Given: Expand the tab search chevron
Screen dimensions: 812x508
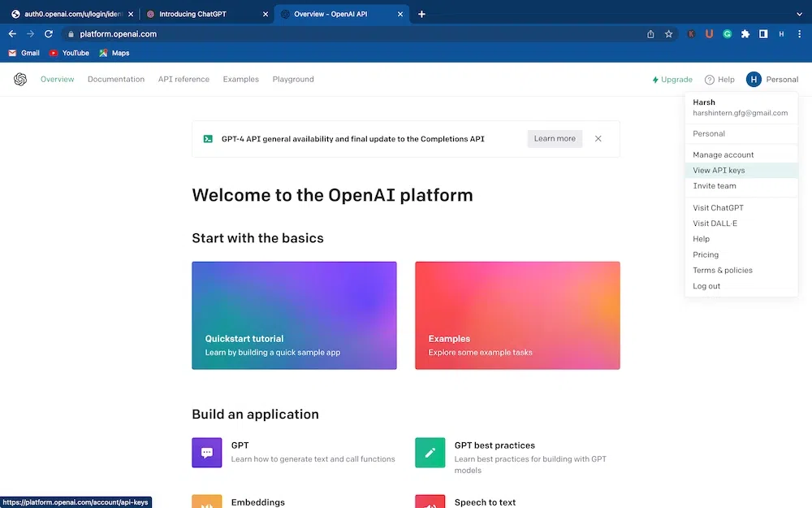Looking at the screenshot, I should coord(799,14).
